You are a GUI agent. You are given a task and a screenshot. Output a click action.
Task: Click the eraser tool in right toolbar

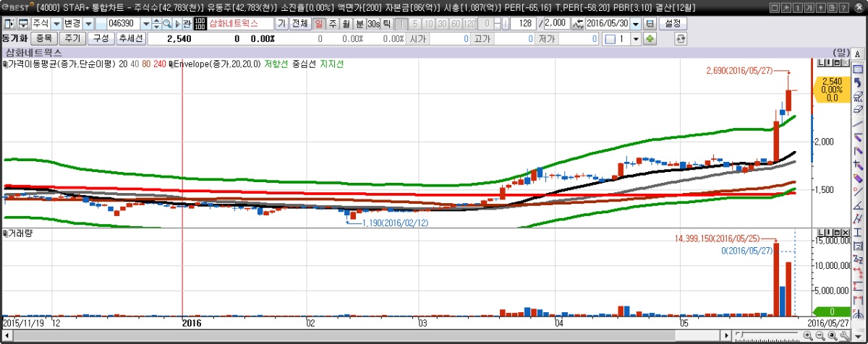858,110
